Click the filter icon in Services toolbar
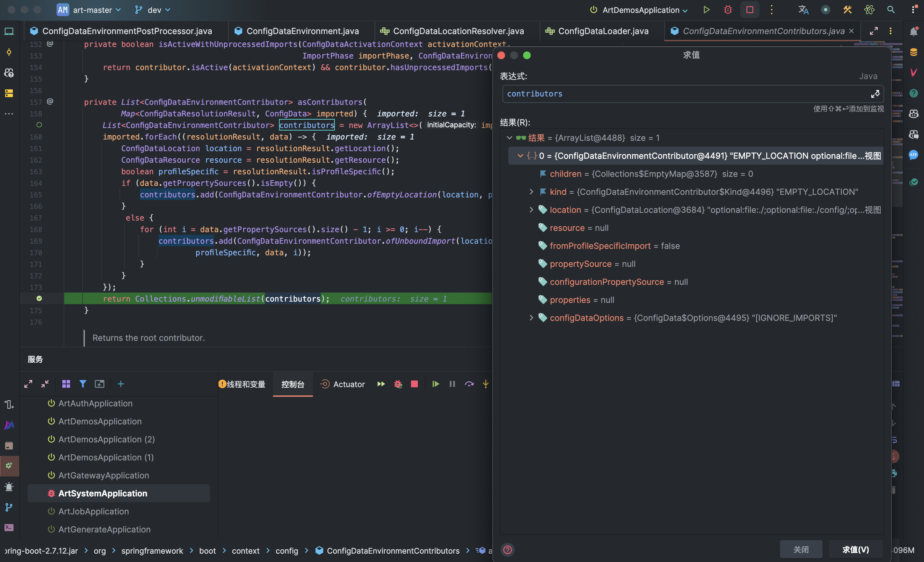The image size is (924, 562). [x=83, y=384]
